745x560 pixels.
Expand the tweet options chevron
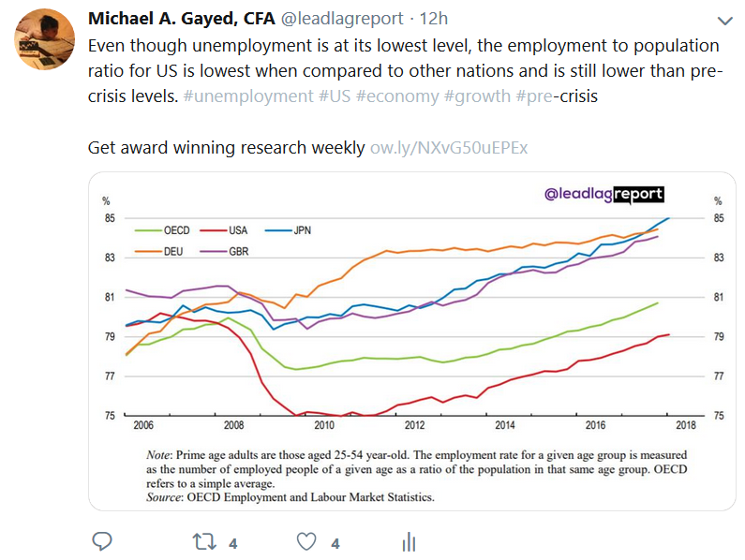coord(723,21)
